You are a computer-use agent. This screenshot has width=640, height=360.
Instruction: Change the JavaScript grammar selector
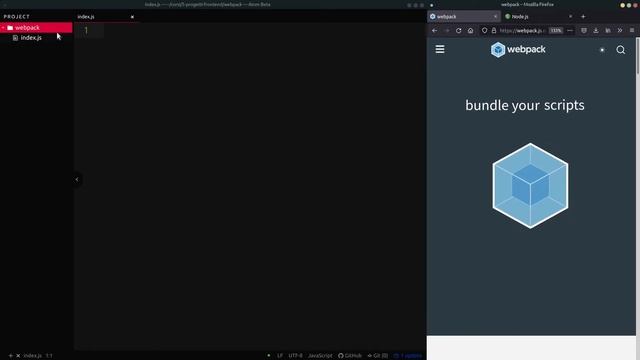[x=320, y=356]
